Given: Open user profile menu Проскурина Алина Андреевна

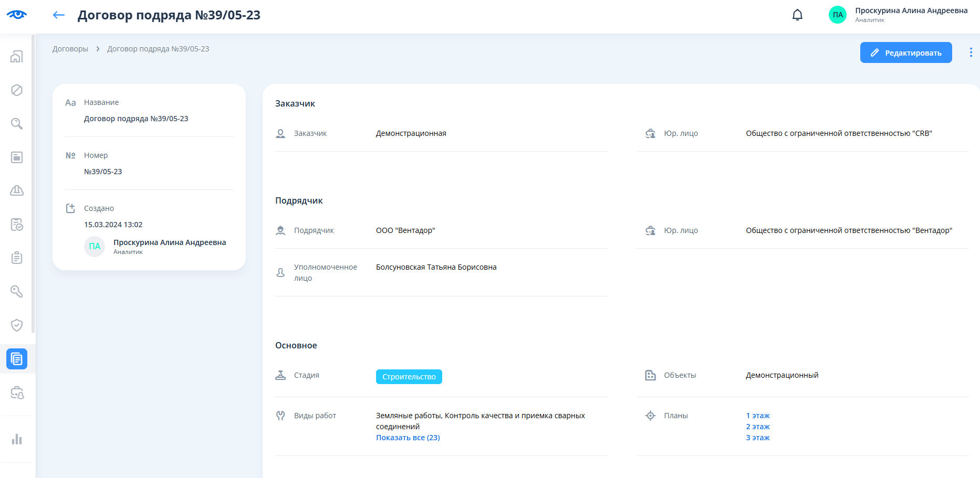Looking at the screenshot, I should click(898, 15).
